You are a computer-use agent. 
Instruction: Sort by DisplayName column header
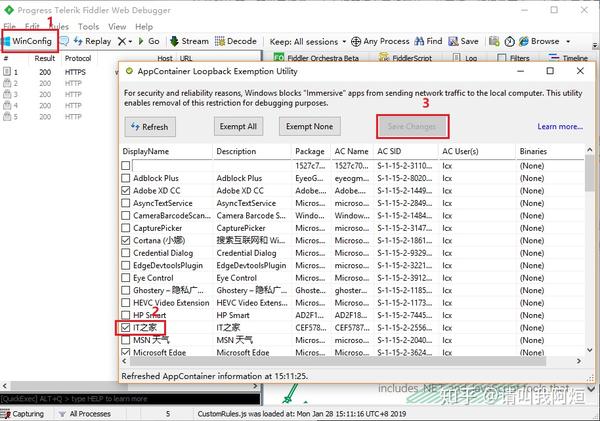coord(166,152)
